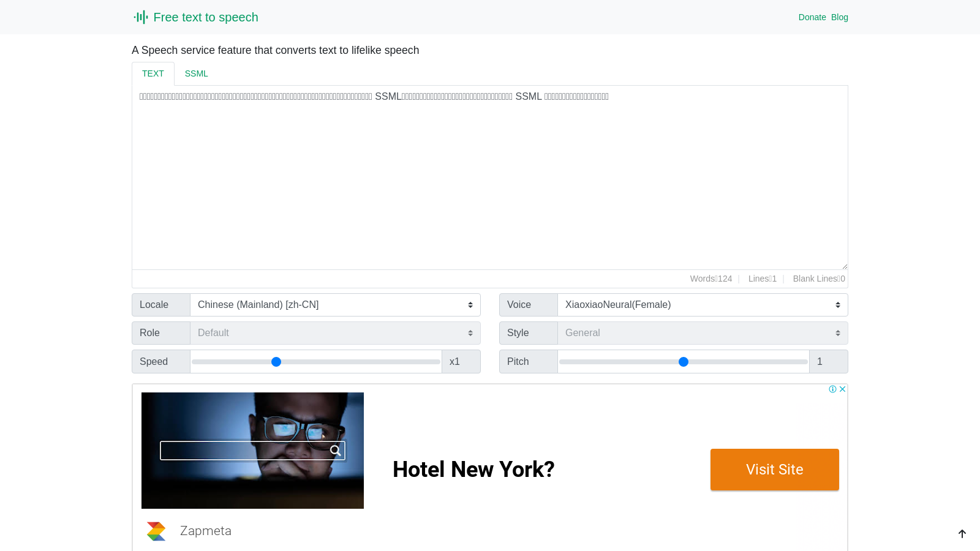The width and height of the screenshot is (980, 551).
Task: Open the Role dropdown showing Default
Action: [335, 333]
